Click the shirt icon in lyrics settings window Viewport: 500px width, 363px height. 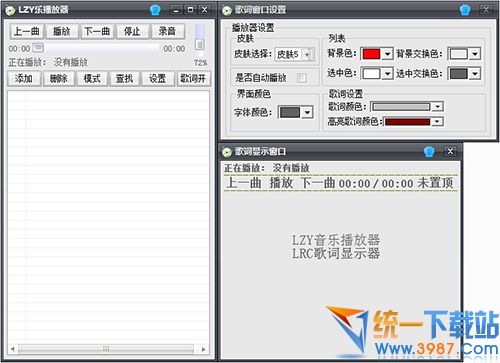pyautogui.click(x=465, y=10)
